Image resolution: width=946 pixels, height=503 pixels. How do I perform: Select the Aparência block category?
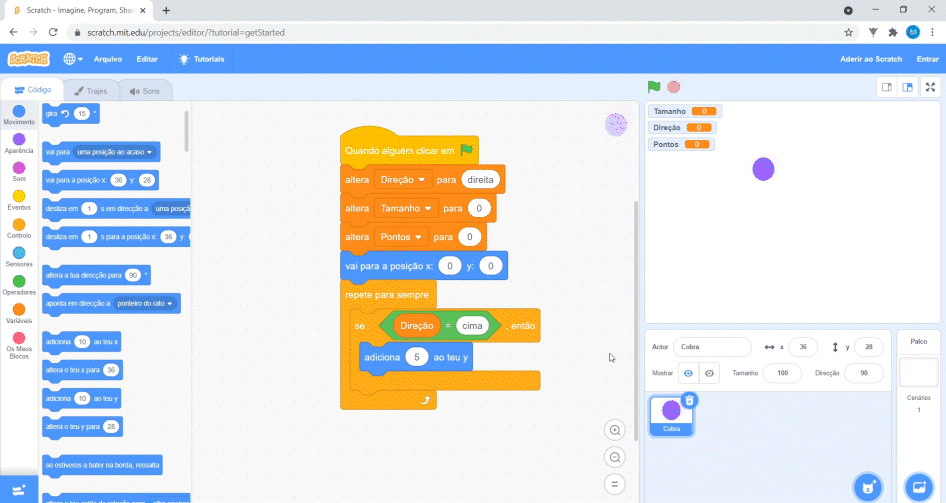[19, 144]
